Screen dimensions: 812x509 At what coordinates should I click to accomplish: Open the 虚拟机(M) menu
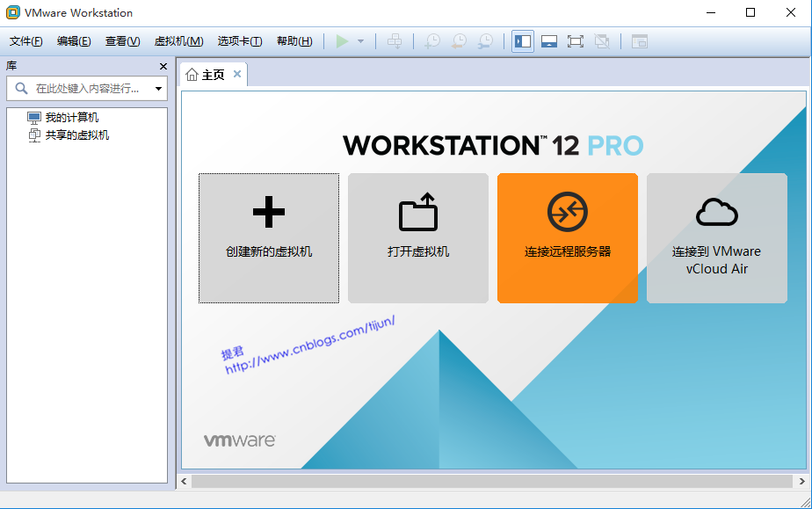click(178, 41)
